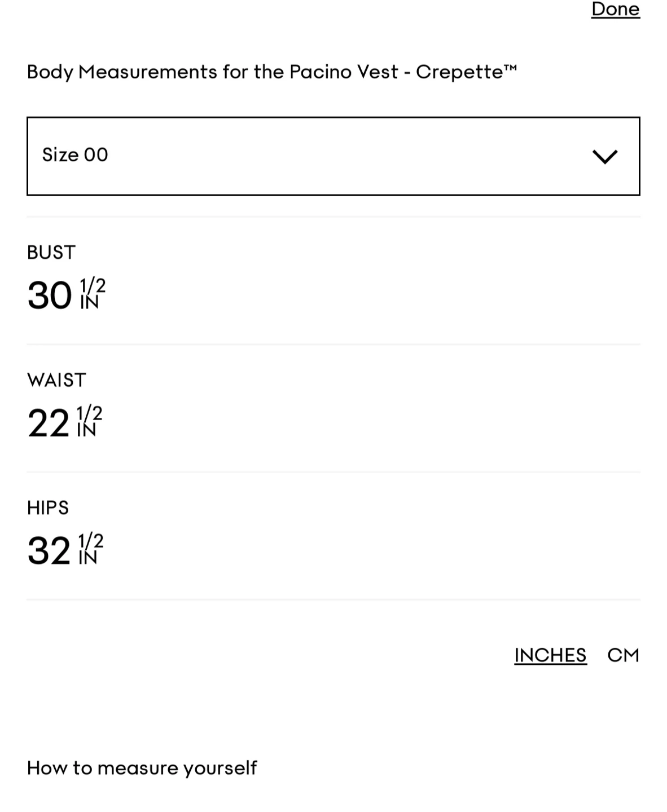Select the 30 1/2 IN bust value
The width and height of the screenshot is (667, 812).
click(x=67, y=295)
